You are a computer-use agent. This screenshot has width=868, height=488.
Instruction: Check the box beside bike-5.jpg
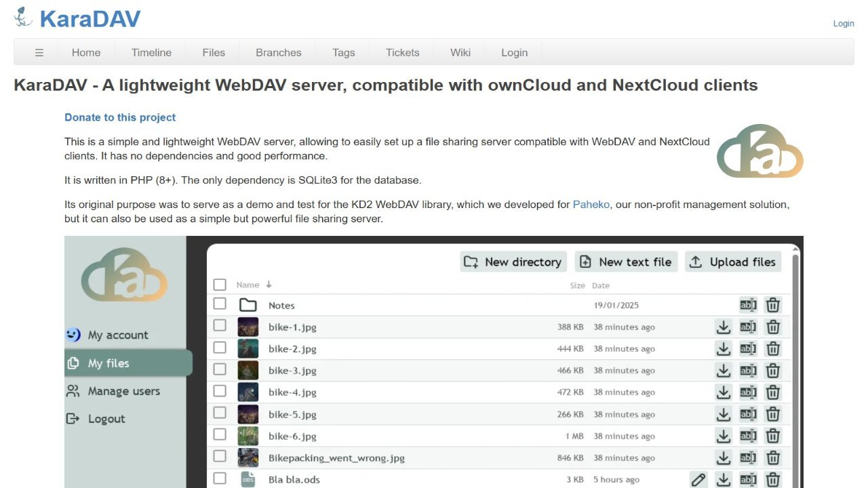[x=220, y=412]
